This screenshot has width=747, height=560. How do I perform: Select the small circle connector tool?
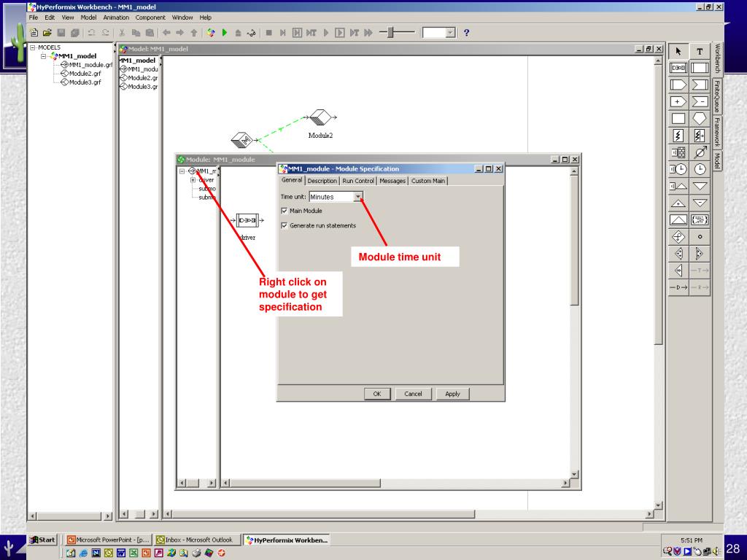(x=700, y=237)
